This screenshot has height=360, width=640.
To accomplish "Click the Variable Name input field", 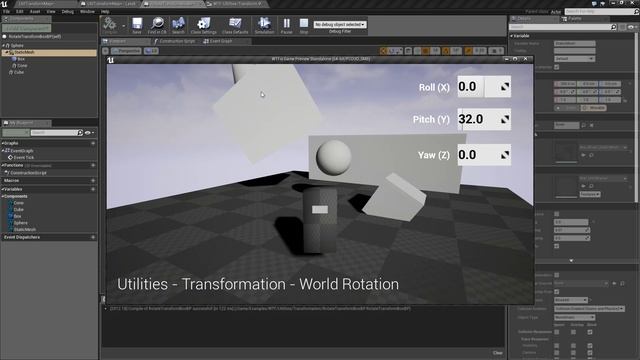I will point(575,43).
